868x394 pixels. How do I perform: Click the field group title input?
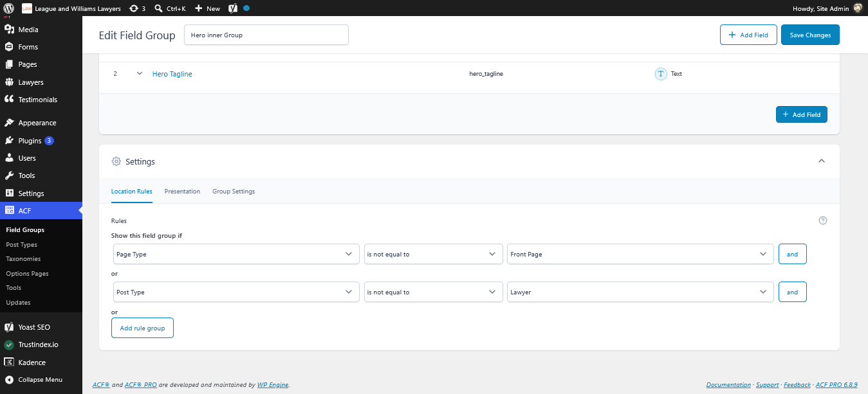266,35
